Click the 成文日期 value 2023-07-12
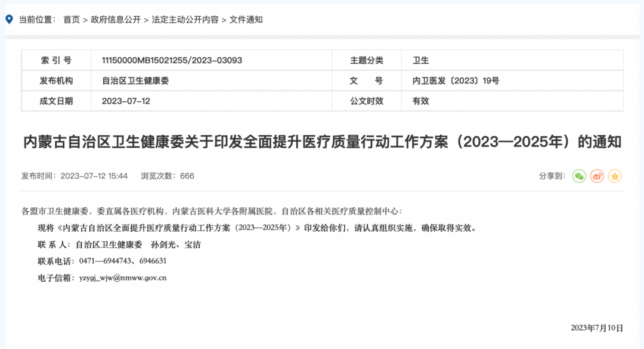This screenshot has width=644, height=349. point(126,101)
